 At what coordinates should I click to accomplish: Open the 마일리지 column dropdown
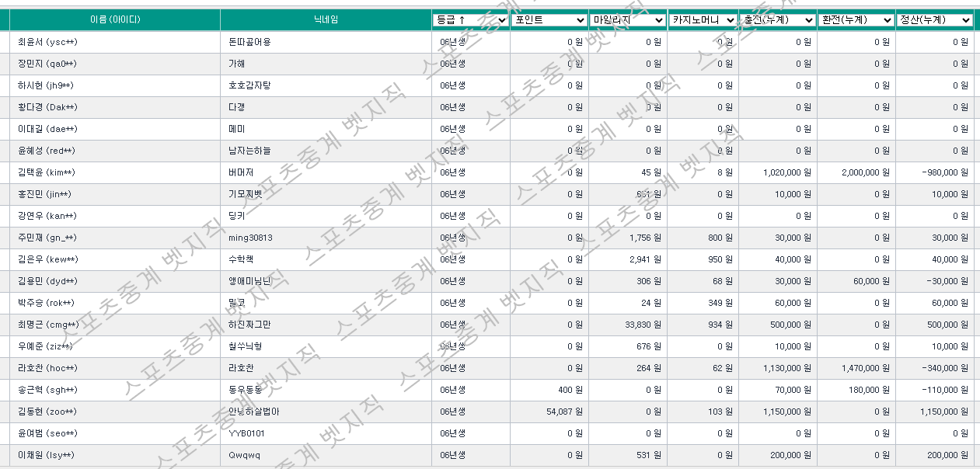pos(627,20)
